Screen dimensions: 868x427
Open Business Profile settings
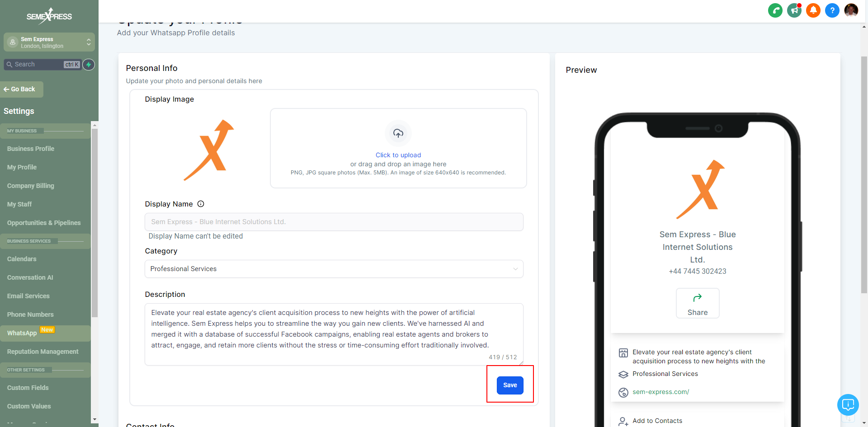[x=31, y=149]
